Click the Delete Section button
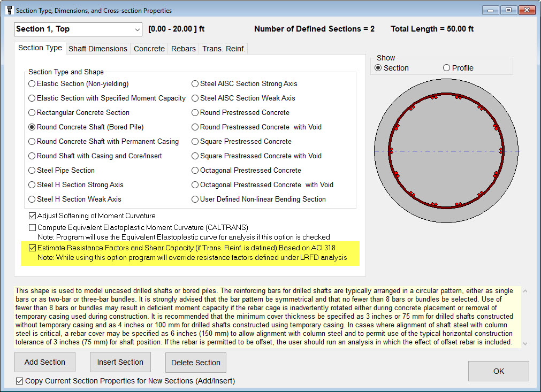Viewport: 541px width, 392px height. pyautogui.click(x=195, y=363)
